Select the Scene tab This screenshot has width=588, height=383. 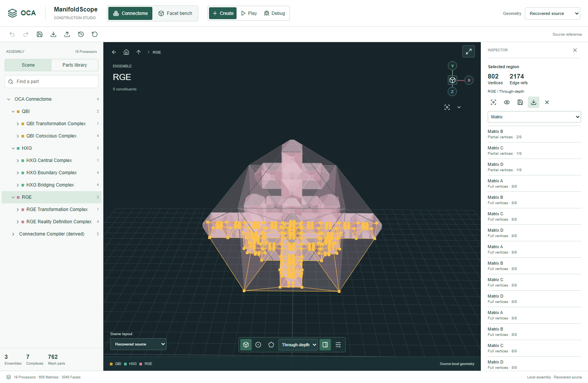tap(28, 65)
